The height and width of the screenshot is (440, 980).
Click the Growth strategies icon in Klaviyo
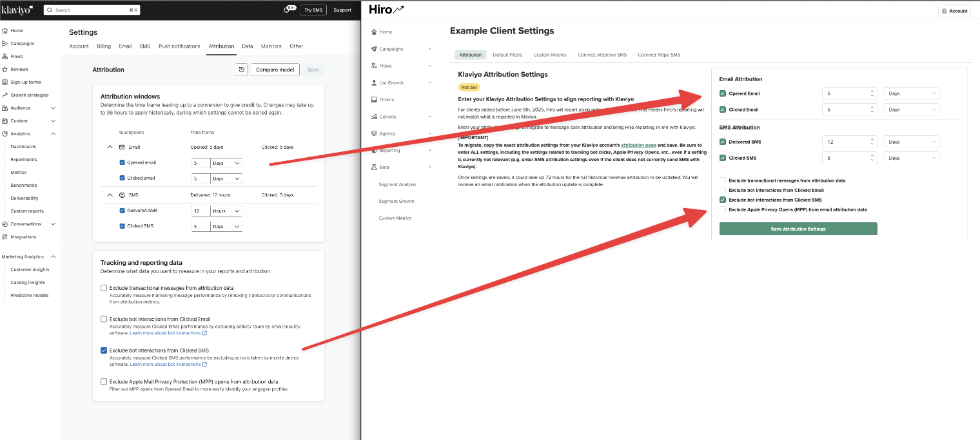pos(5,95)
